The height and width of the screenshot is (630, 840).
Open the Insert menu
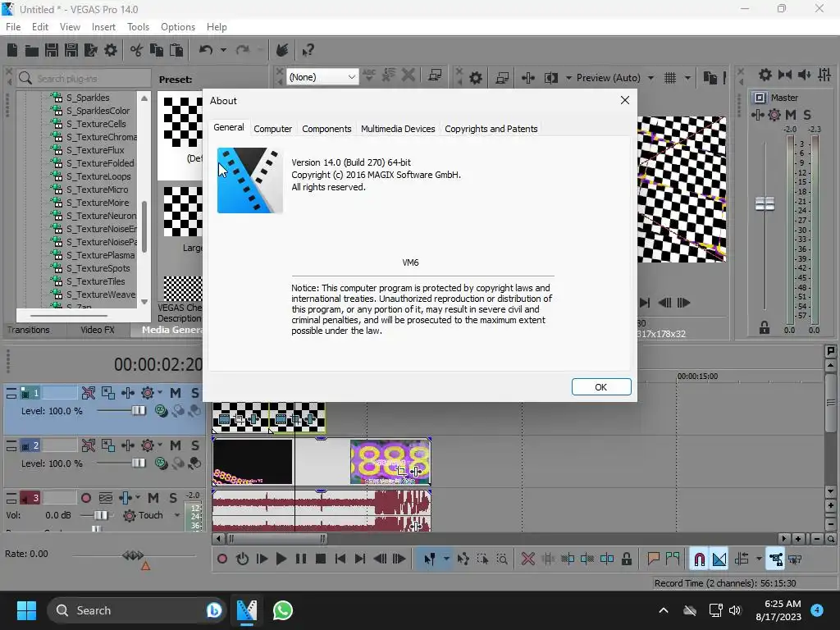point(103,27)
